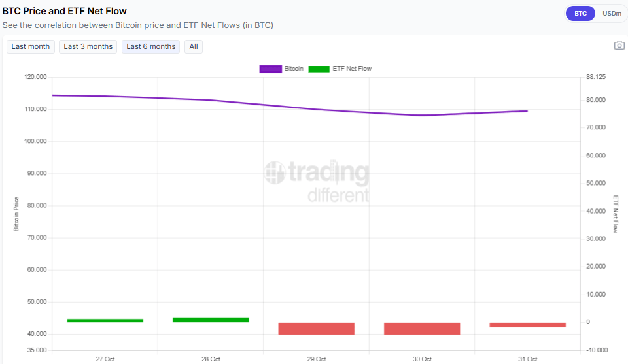Screen dimensions: 628x364
Task: Choose the Last 6 months range
Action: click(x=150, y=46)
